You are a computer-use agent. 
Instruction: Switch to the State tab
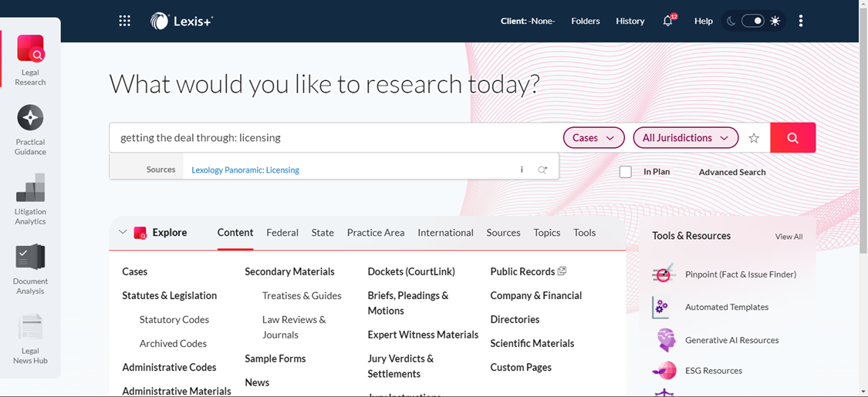pyautogui.click(x=323, y=233)
